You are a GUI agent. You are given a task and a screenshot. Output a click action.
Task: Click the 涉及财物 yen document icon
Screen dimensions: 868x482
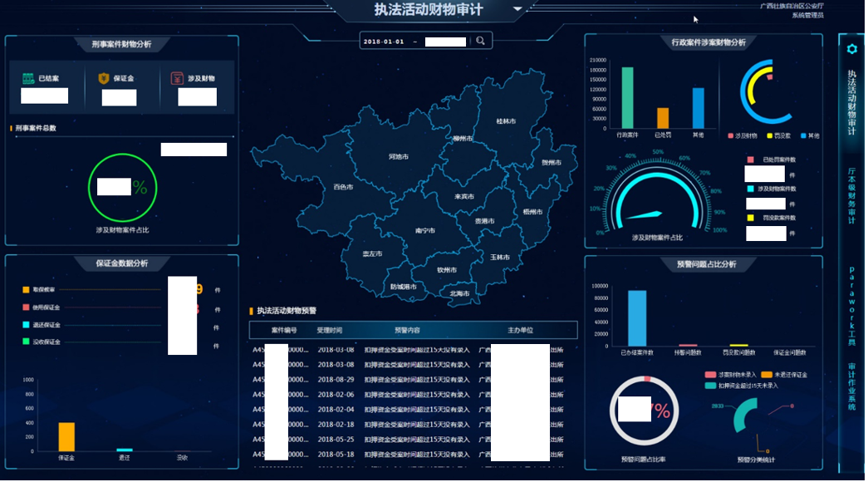point(176,78)
